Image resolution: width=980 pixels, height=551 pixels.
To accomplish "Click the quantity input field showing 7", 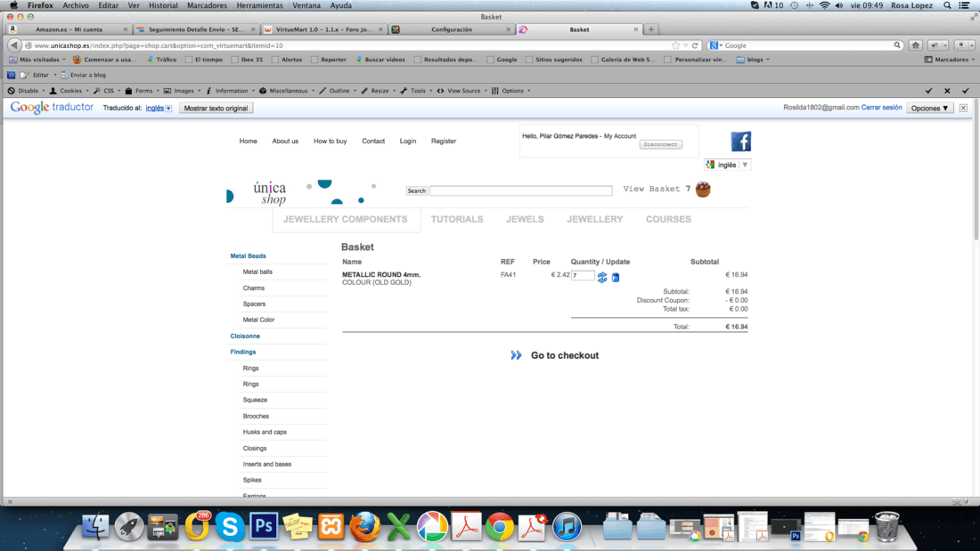I will [583, 276].
